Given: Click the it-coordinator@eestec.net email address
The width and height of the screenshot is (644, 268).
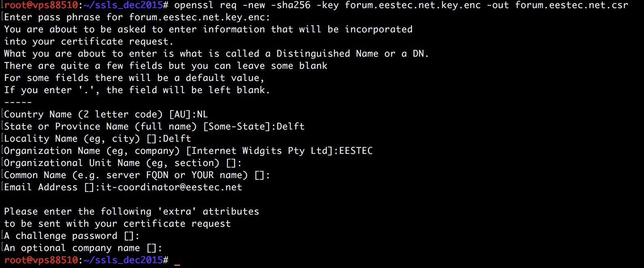Looking at the screenshot, I should [x=171, y=187].
